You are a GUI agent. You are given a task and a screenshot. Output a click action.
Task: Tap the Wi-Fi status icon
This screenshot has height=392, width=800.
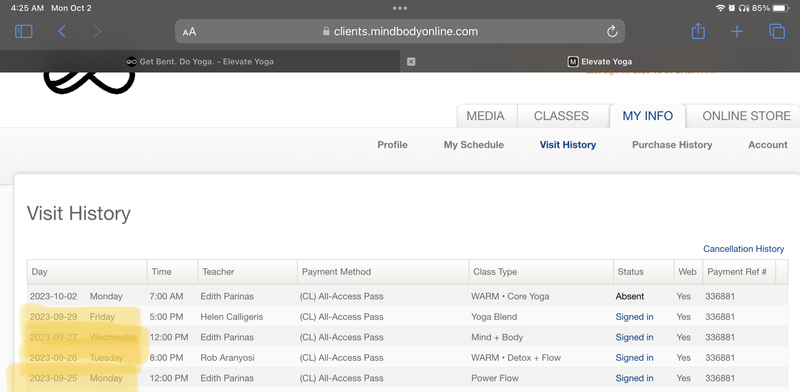pyautogui.click(x=720, y=8)
